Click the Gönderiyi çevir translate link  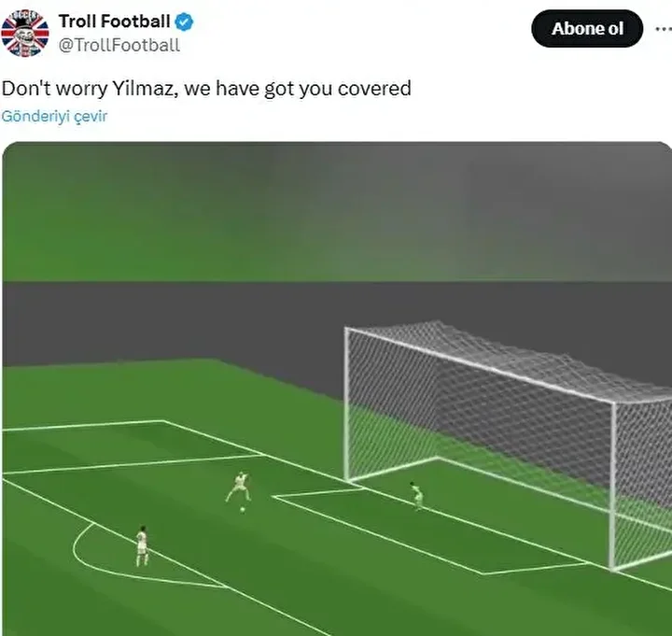point(54,117)
